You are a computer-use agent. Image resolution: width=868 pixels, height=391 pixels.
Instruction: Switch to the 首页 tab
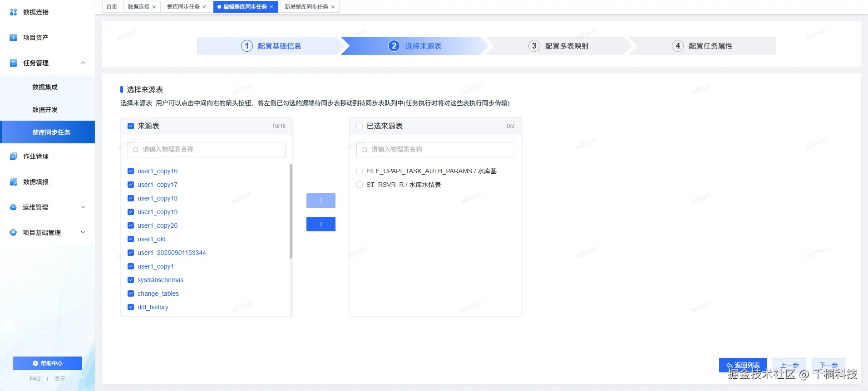pyautogui.click(x=112, y=7)
